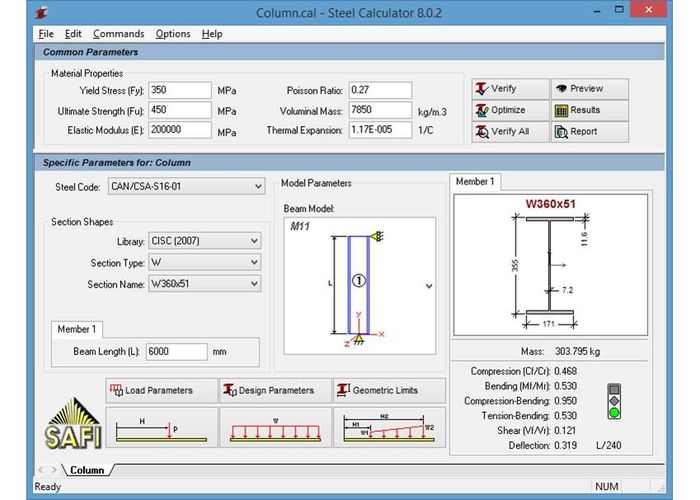This screenshot has height=500, width=700.
Task: Expand the Library CISC (2007) dropdown
Action: click(x=254, y=241)
